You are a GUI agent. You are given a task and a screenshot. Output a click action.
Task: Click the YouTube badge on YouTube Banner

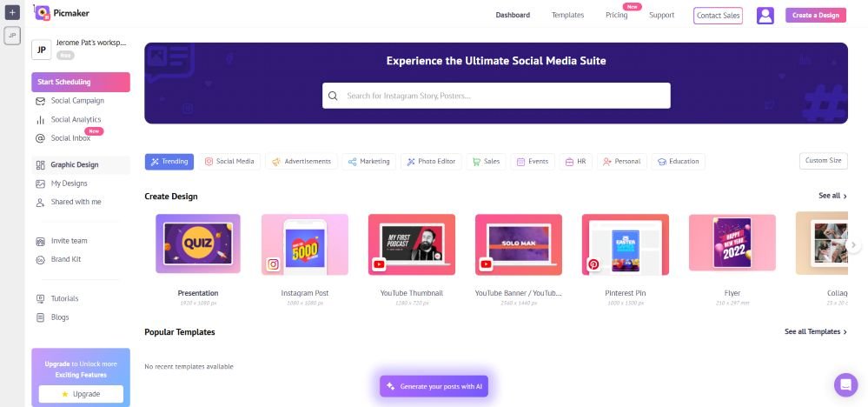pos(486,264)
